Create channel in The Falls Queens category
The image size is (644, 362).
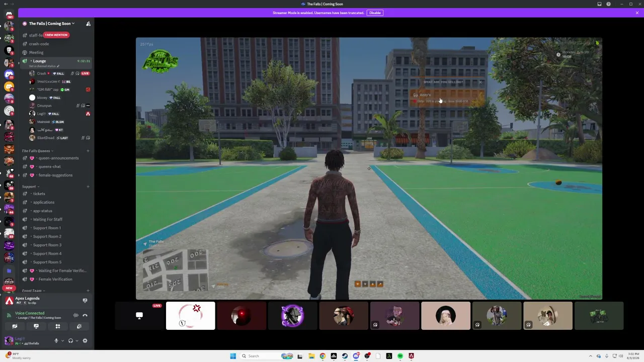(x=88, y=151)
